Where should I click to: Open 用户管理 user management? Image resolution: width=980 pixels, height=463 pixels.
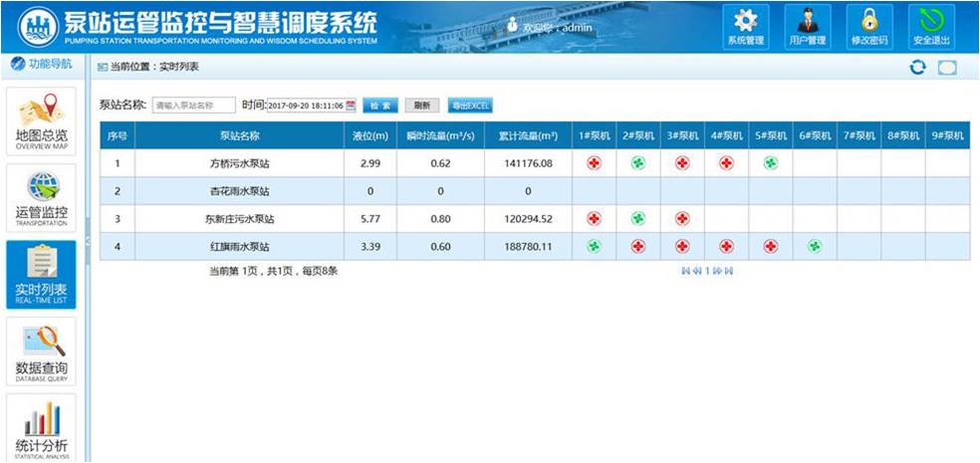pyautogui.click(x=808, y=27)
